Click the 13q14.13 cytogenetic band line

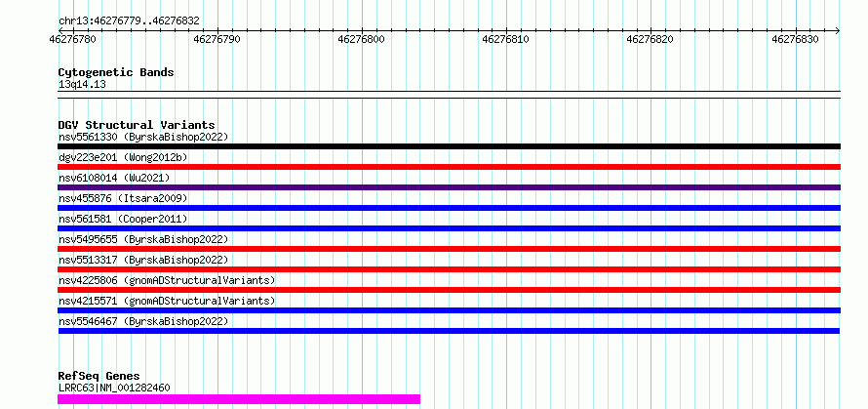point(449,95)
